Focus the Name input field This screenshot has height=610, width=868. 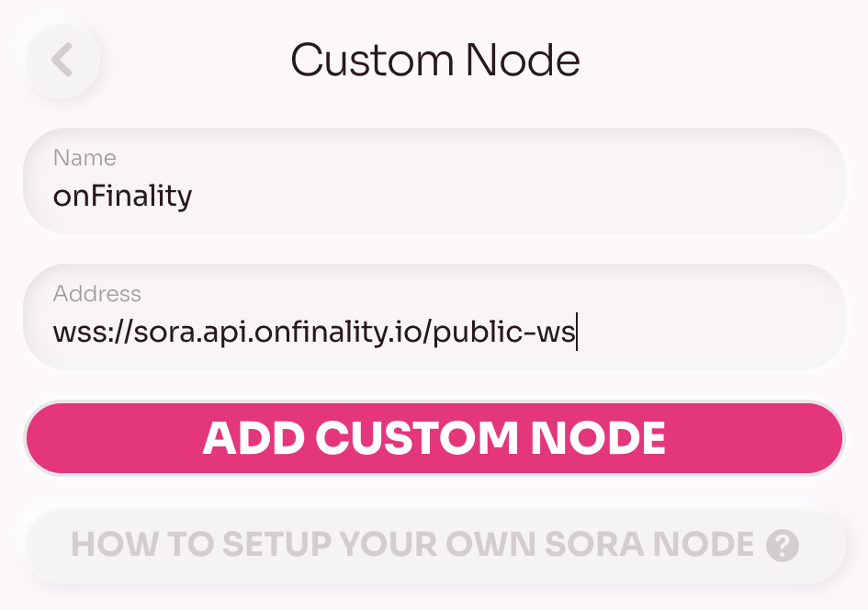pyautogui.click(x=434, y=181)
